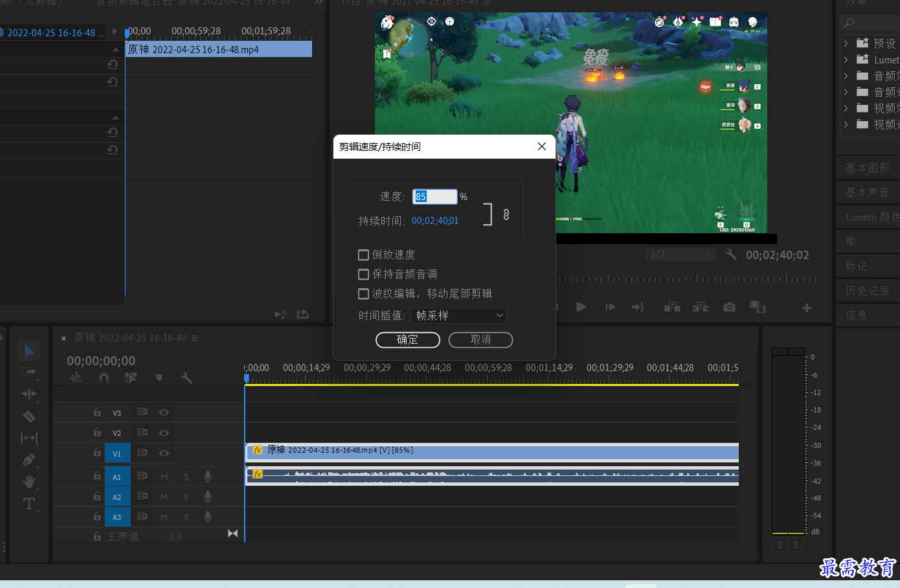Click the export audio icon in source panel

[302, 314]
